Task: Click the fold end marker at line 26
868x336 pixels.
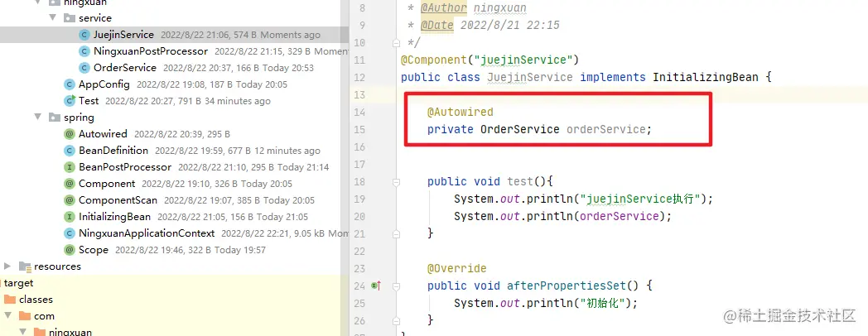Action: [x=396, y=320]
